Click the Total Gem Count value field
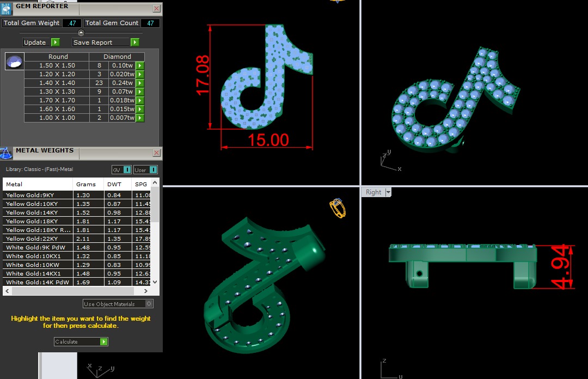This screenshot has height=379, width=588. [x=150, y=23]
